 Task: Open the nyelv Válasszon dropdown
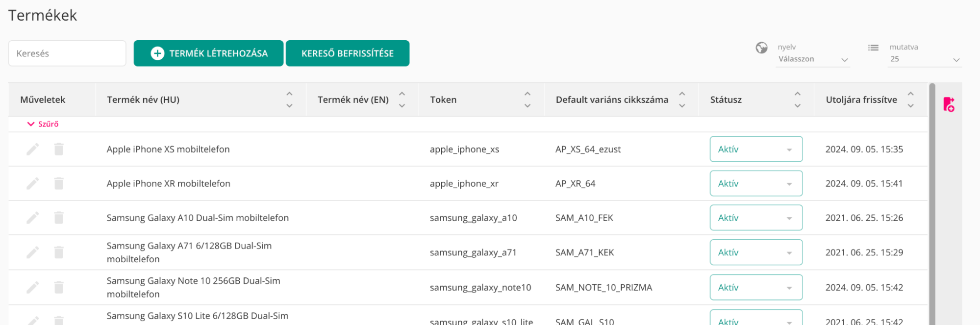[812, 59]
